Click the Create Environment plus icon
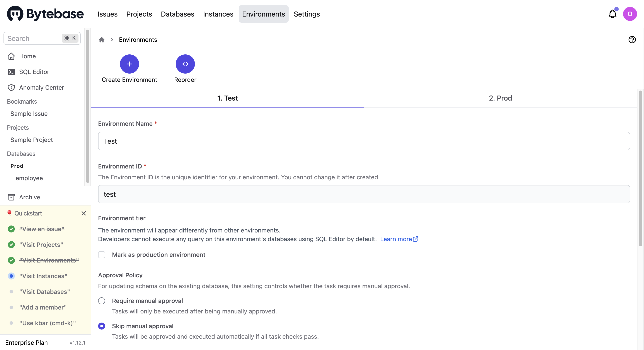The image size is (644, 350). 129,64
